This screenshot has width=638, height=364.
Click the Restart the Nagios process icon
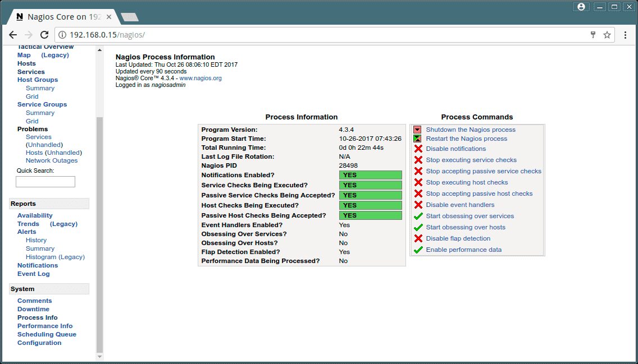pos(416,139)
